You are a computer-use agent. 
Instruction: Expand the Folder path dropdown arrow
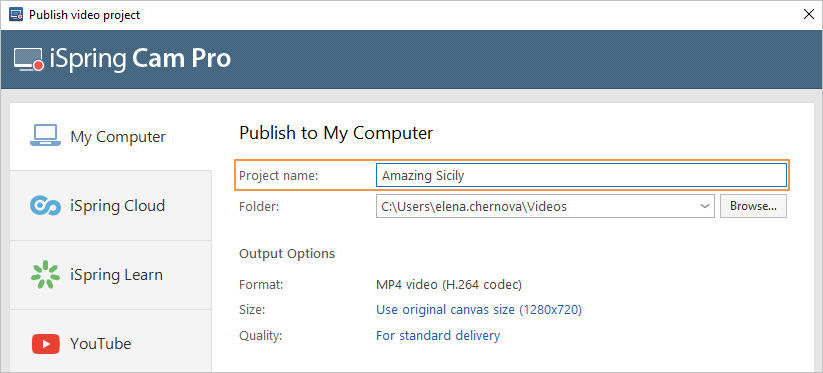[x=705, y=206]
